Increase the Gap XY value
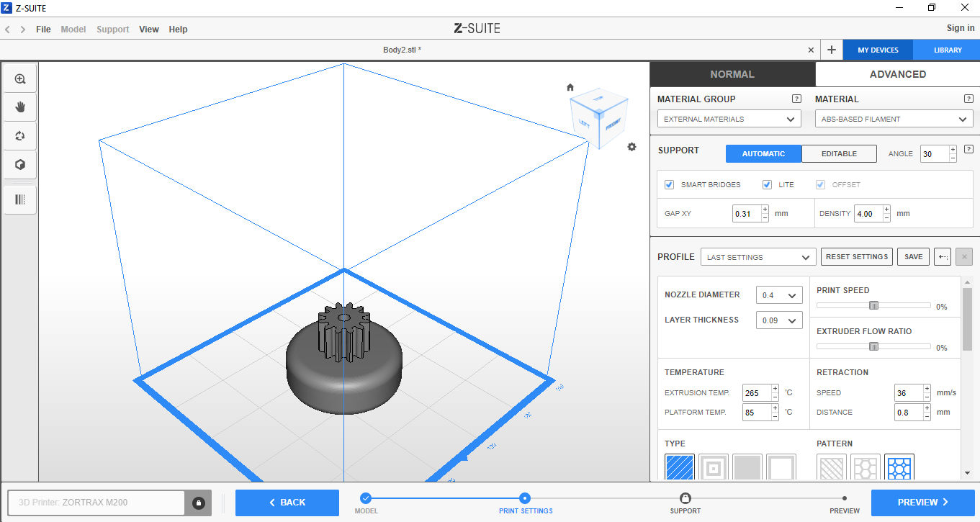 [x=765, y=210]
